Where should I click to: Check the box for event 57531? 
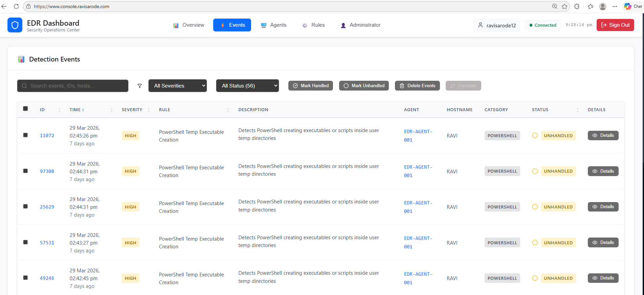[x=25, y=242]
